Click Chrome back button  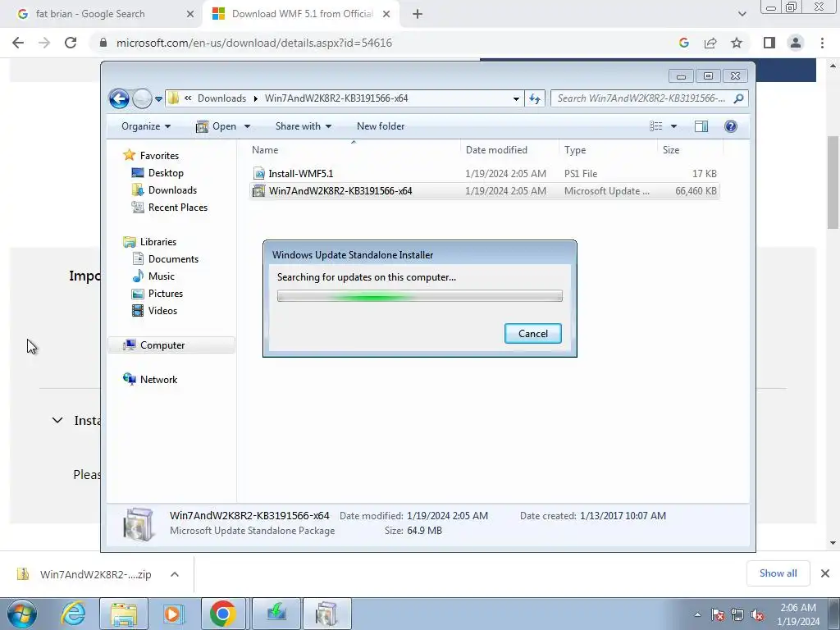(x=18, y=43)
